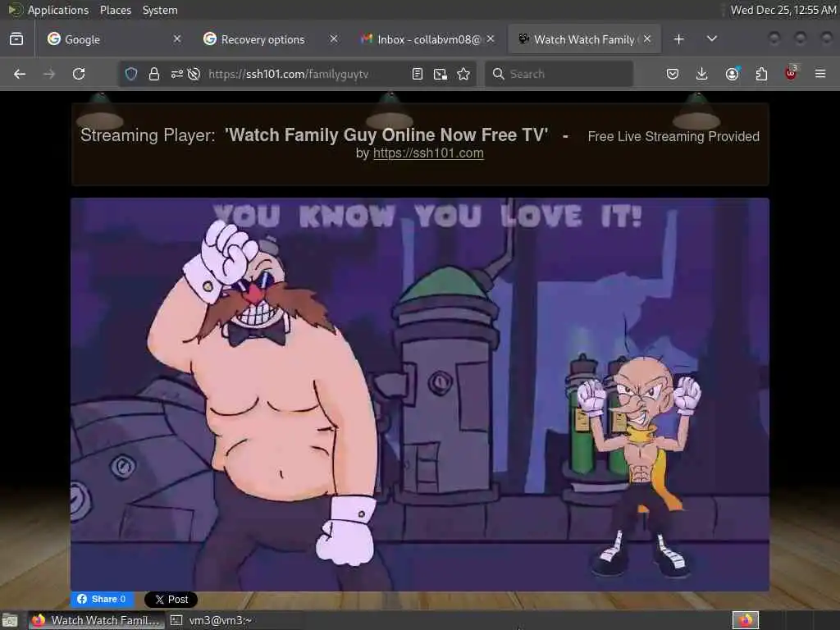
Task: Open the Applications menu
Action: tap(58, 10)
